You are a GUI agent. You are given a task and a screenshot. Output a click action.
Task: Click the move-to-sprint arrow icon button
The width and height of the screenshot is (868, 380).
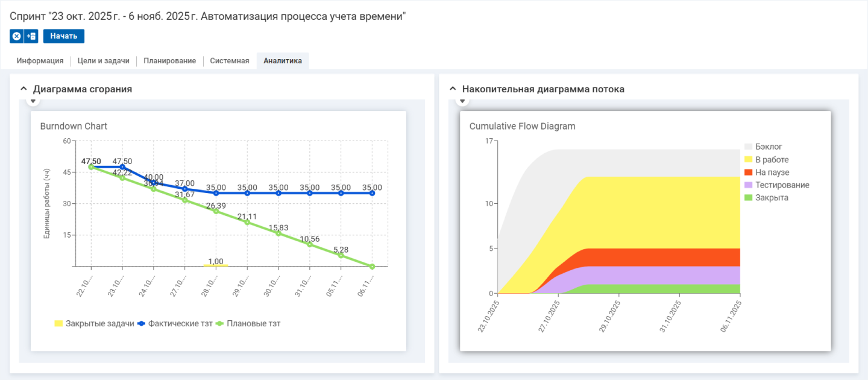pos(31,36)
